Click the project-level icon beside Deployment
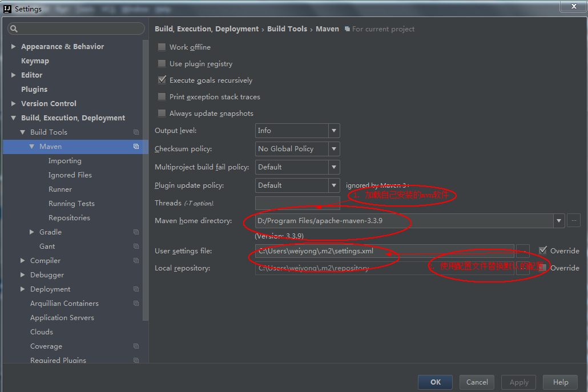 pyautogui.click(x=136, y=289)
